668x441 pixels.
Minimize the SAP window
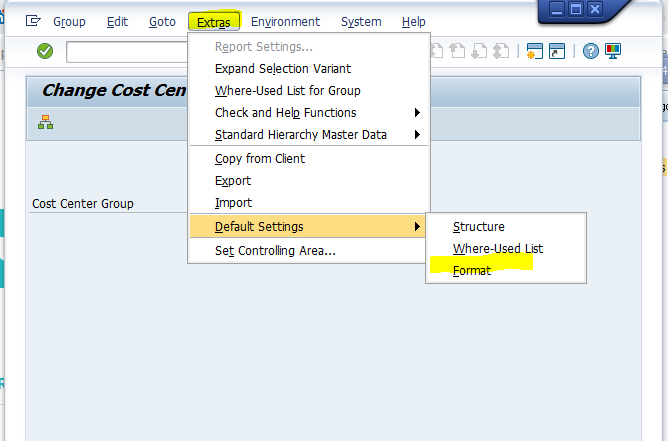click(557, 9)
